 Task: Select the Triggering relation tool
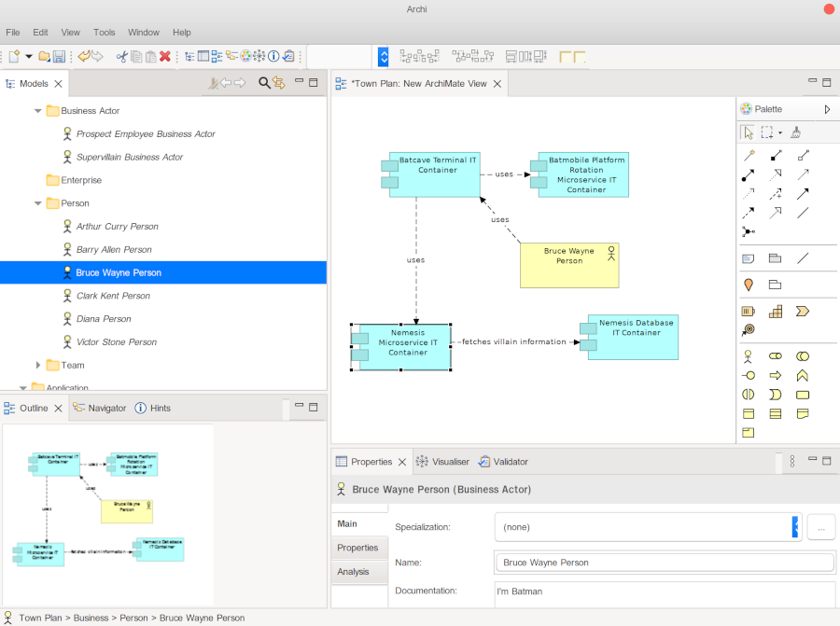803,194
